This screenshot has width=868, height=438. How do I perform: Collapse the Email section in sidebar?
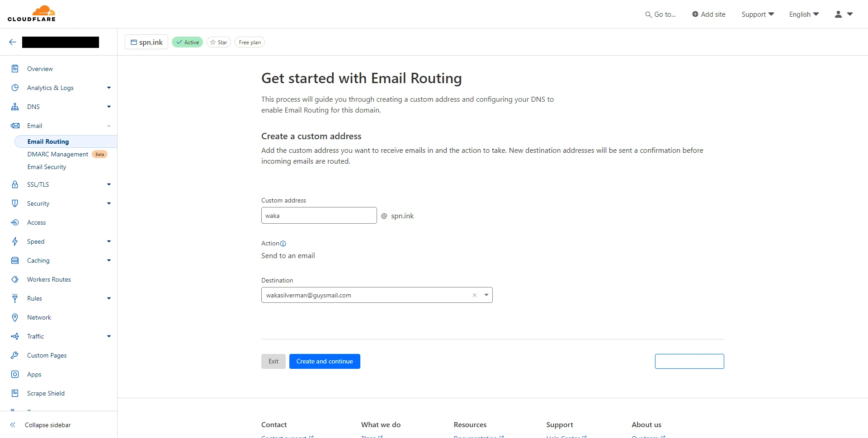108,126
